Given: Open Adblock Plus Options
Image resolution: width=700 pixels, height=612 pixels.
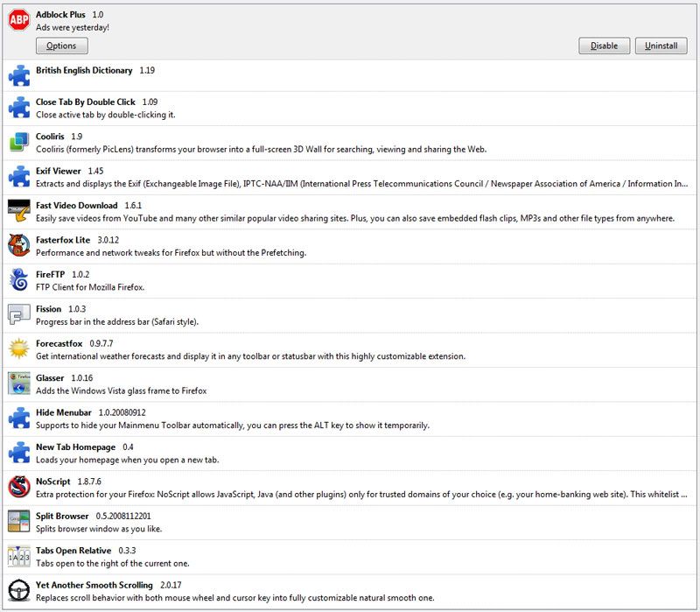Looking at the screenshot, I should pos(61,46).
